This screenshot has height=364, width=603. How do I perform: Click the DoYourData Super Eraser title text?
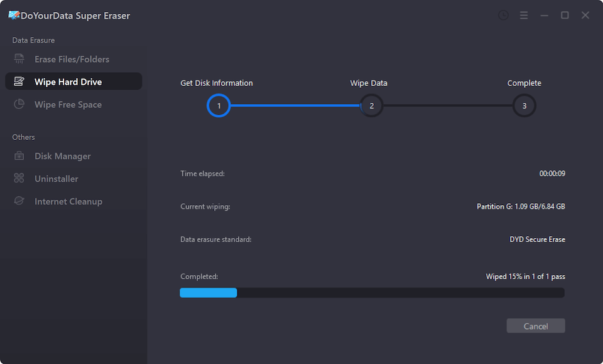coord(75,15)
